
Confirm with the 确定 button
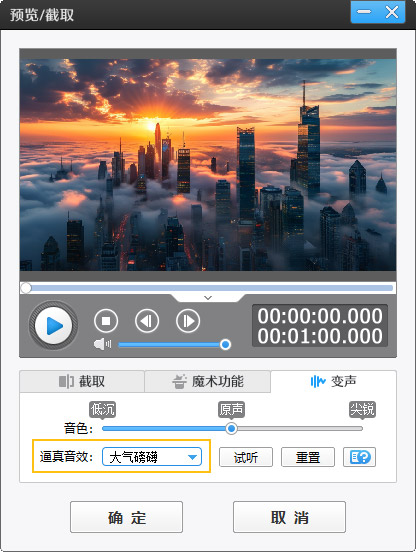(x=126, y=517)
